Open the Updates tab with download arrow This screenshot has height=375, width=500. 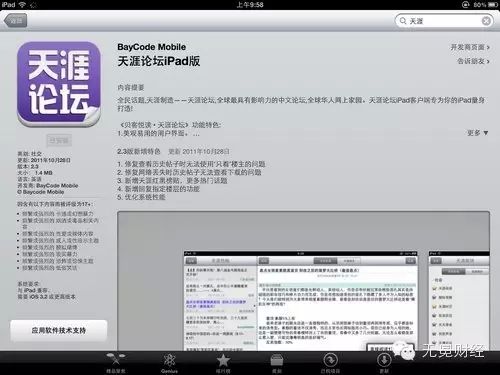click(x=384, y=363)
